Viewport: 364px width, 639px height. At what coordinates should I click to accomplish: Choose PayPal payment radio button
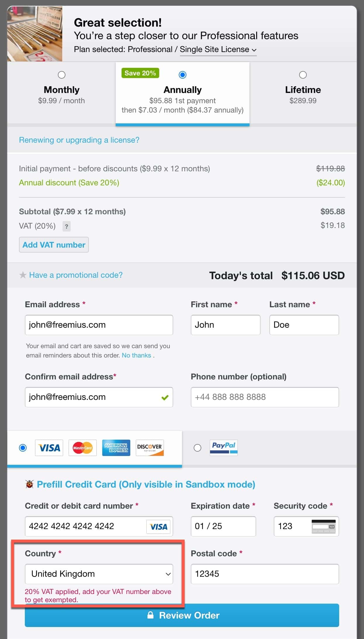tap(197, 448)
